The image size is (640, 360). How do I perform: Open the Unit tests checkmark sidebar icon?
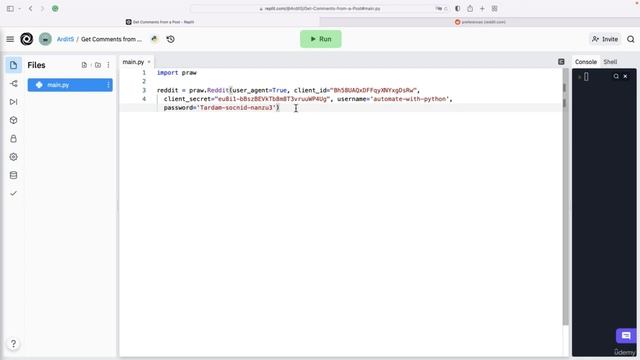click(x=13, y=193)
